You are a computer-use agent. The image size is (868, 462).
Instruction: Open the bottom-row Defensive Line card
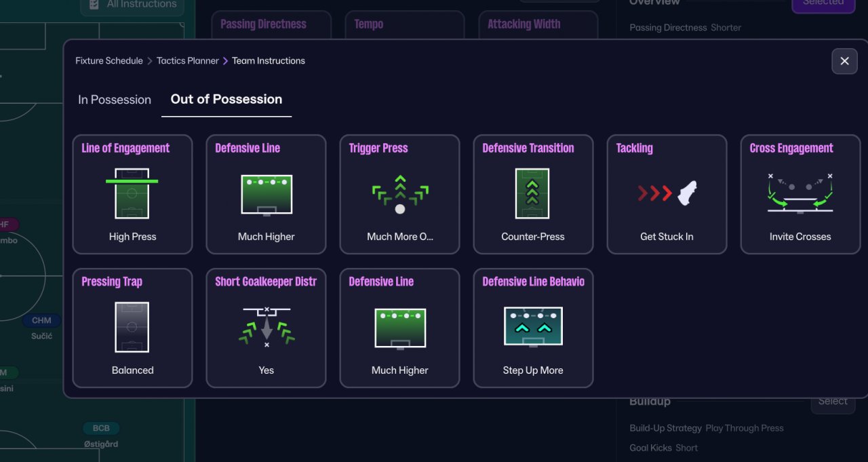pyautogui.click(x=400, y=328)
